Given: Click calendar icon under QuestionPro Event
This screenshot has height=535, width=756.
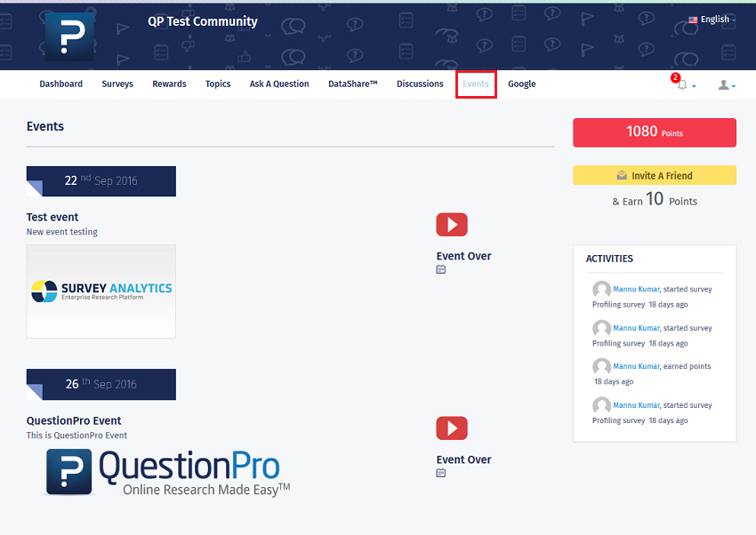Looking at the screenshot, I should pyautogui.click(x=441, y=473).
